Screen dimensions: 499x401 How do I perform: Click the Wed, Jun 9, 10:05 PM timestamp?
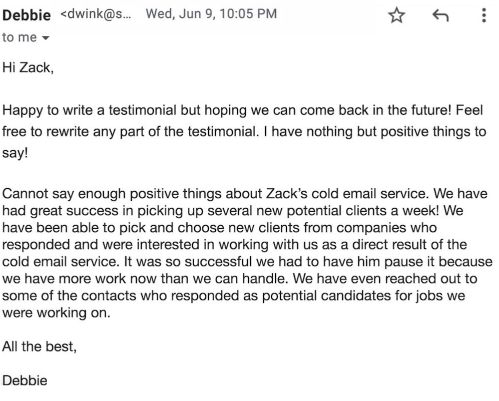pos(211,14)
